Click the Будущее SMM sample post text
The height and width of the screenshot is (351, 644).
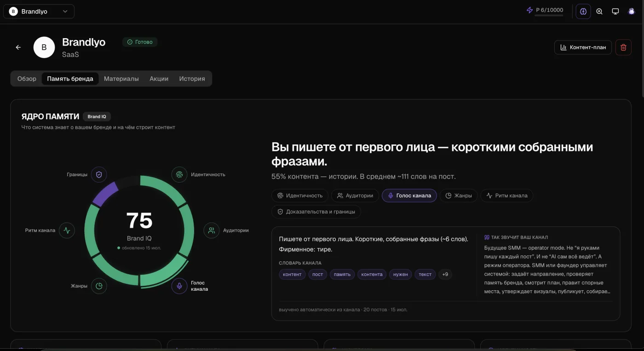click(x=546, y=270)
